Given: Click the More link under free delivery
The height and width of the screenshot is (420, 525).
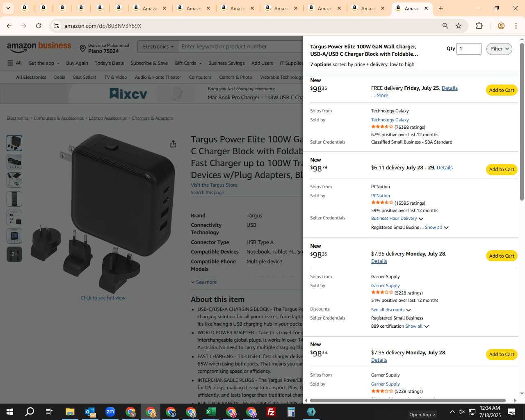Looking at the screenshot, I should click(382, 96).
